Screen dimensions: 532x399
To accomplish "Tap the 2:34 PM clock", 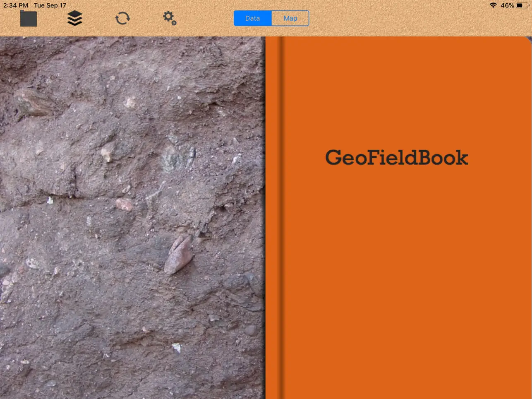I will [16, 5].
